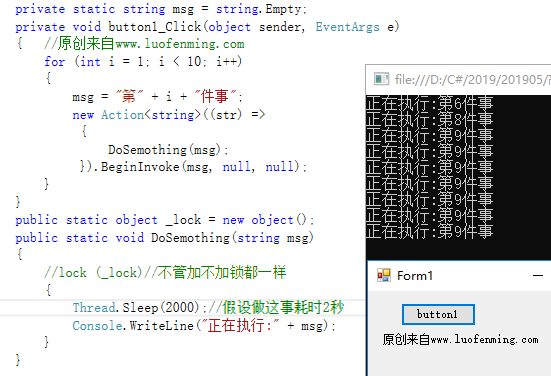551x376 pixels.
Task: Click the Form1 window icon
Action: [384, 275]
